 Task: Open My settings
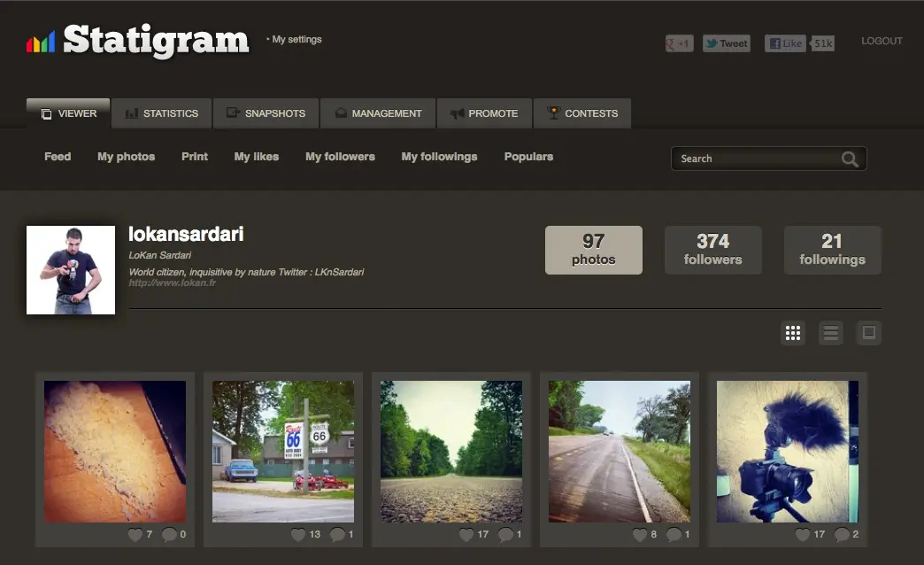[295, 39]
